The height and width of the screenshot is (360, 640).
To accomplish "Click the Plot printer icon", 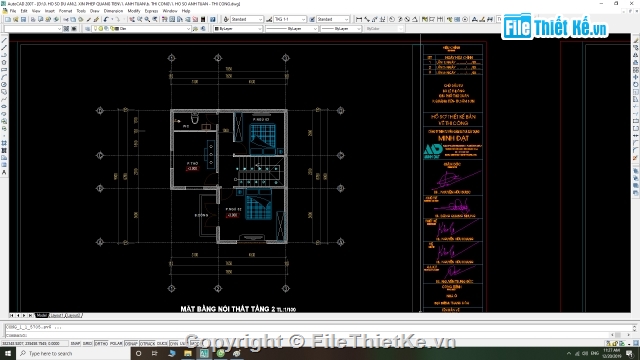I will (x=33, y=19).
